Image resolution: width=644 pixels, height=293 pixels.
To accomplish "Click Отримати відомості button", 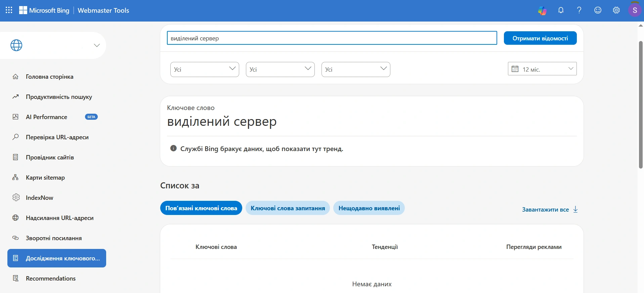I will coord(540,38).
